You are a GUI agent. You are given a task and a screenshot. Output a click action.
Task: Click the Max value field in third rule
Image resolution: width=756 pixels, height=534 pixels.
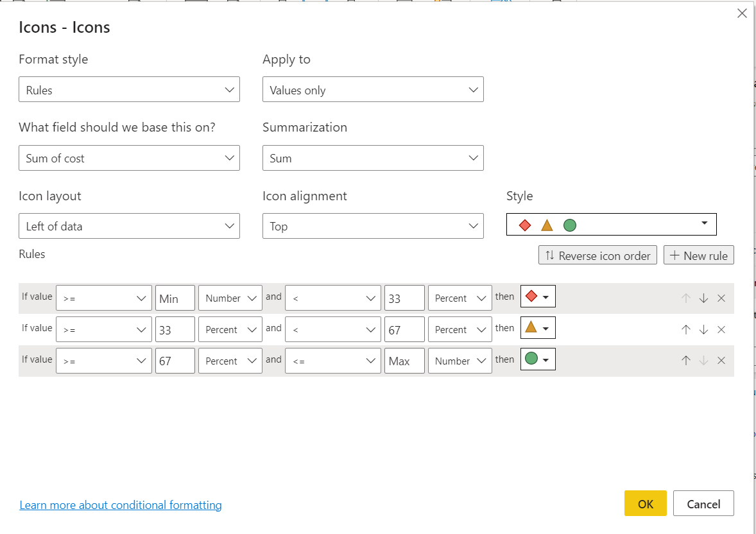(404, 360)
